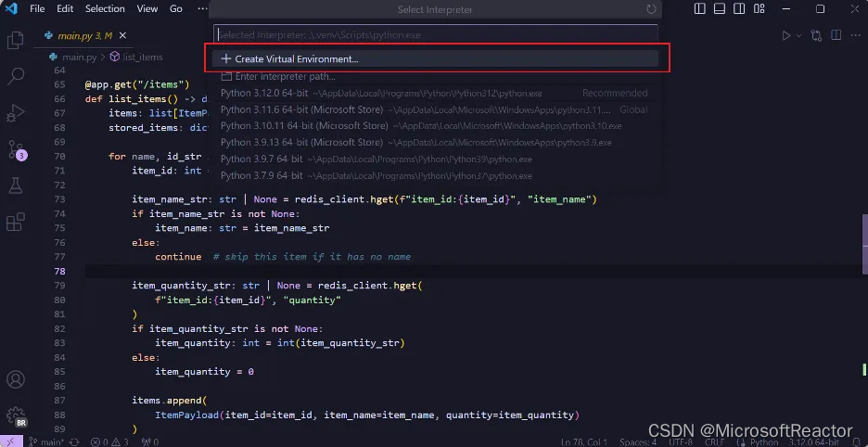Open the Extensions view
Screen dimensions: 868x447
tap(16, 223)
